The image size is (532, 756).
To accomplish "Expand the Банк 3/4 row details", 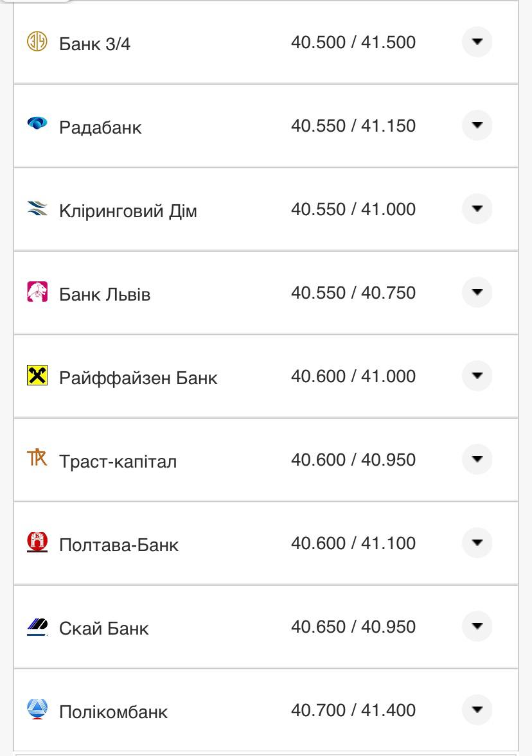I will (477, 42).
